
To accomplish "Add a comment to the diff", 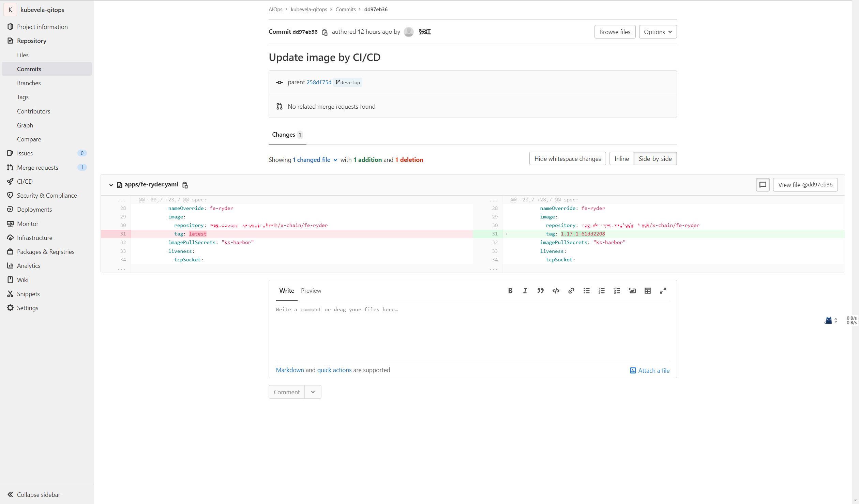I will click(x=763, y=184).
